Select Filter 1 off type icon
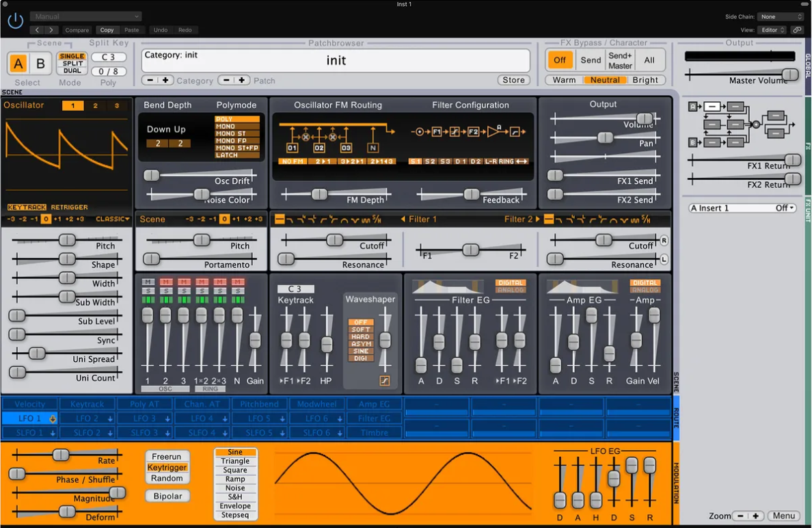 tap(280, 220)
